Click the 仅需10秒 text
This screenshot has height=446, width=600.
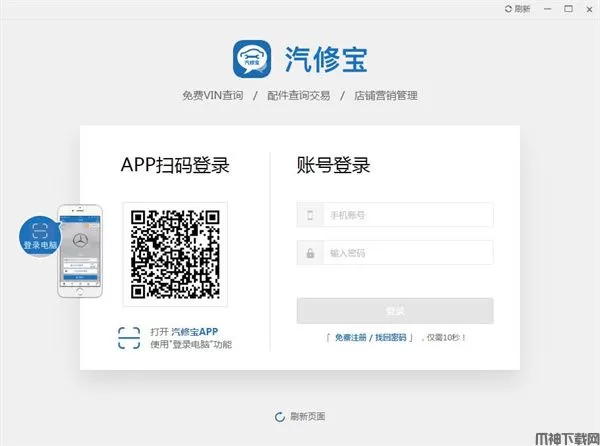tap(445, 337)
